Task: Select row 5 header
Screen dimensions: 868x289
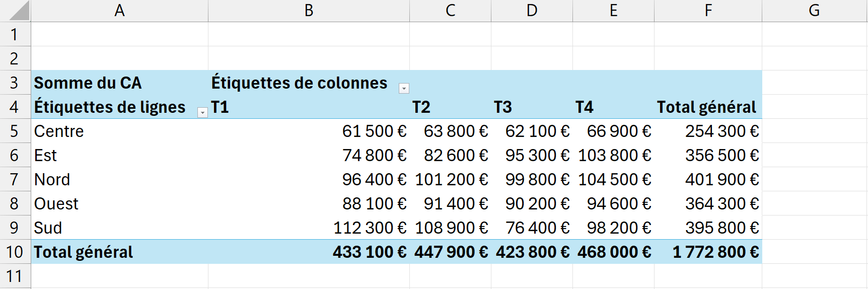Action: (15, 131)
